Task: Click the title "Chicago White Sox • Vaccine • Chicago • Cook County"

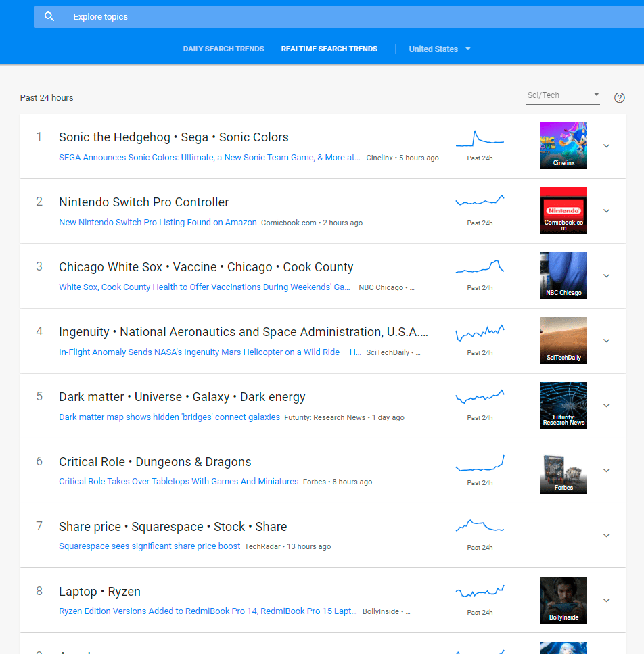Action: 206,267
